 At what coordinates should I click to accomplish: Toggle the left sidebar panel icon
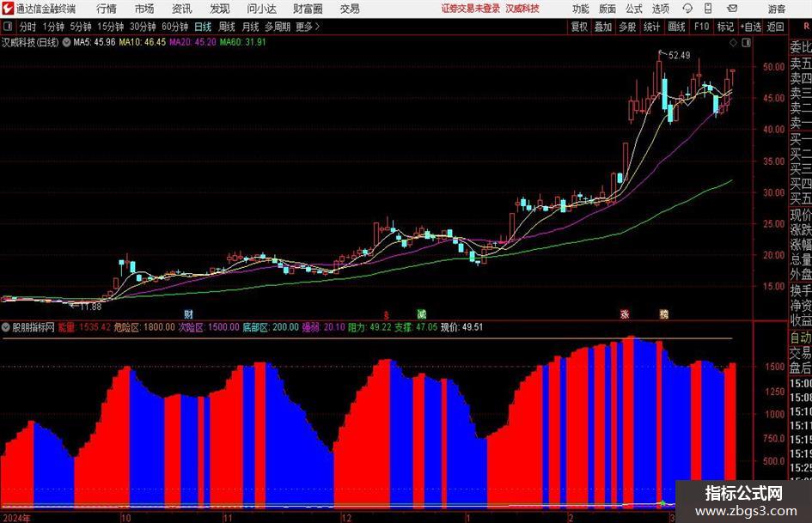[7, 27]
